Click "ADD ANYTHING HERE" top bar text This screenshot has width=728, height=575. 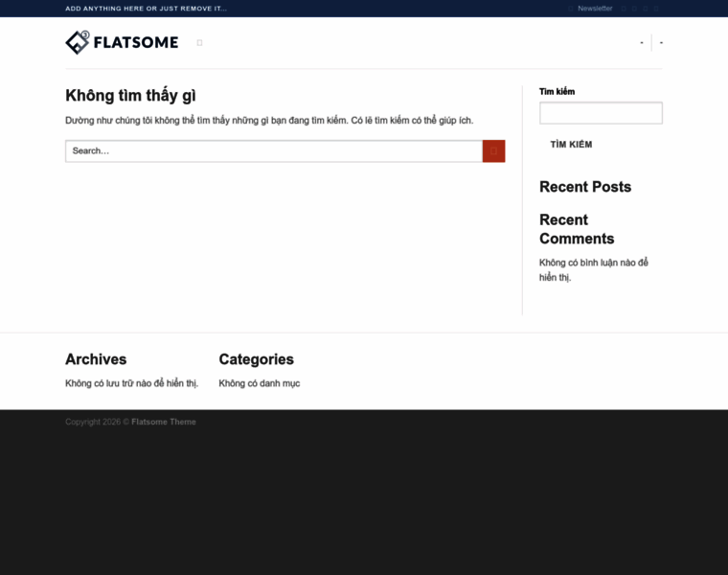click(146, 8)
